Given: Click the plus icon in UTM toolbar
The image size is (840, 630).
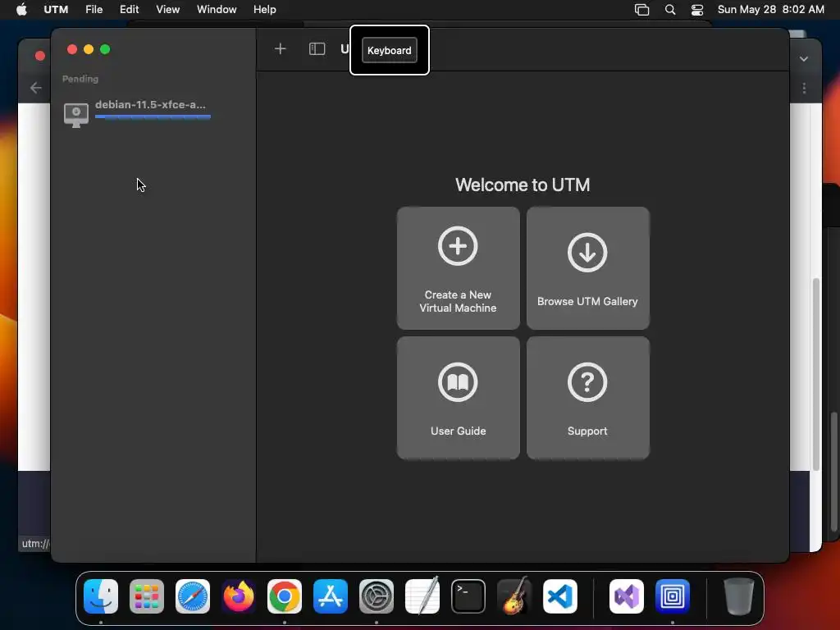Looking at the screenshot, I should pyautogui.click(x=281, y=49).
